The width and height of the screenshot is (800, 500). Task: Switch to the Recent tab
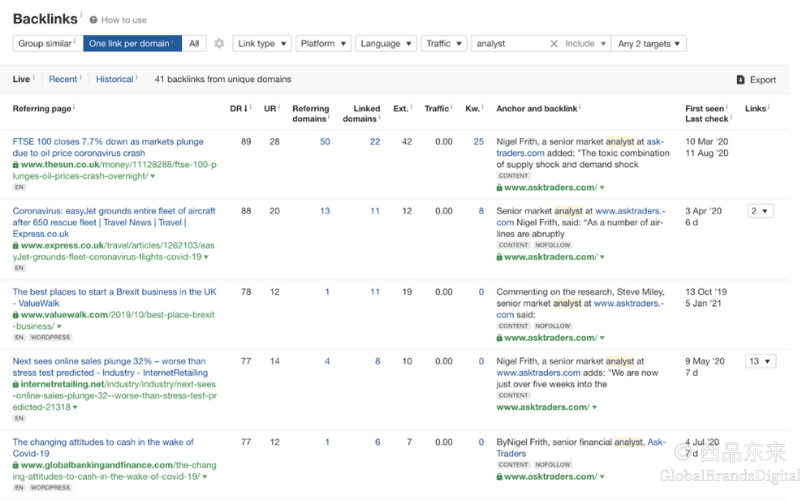[63, 79]
